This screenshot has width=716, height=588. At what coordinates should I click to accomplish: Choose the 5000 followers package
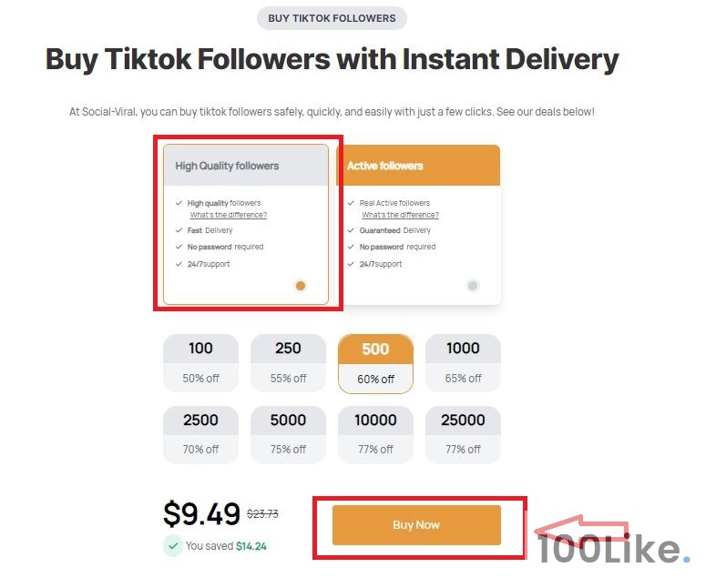click(x=288, y=433)
